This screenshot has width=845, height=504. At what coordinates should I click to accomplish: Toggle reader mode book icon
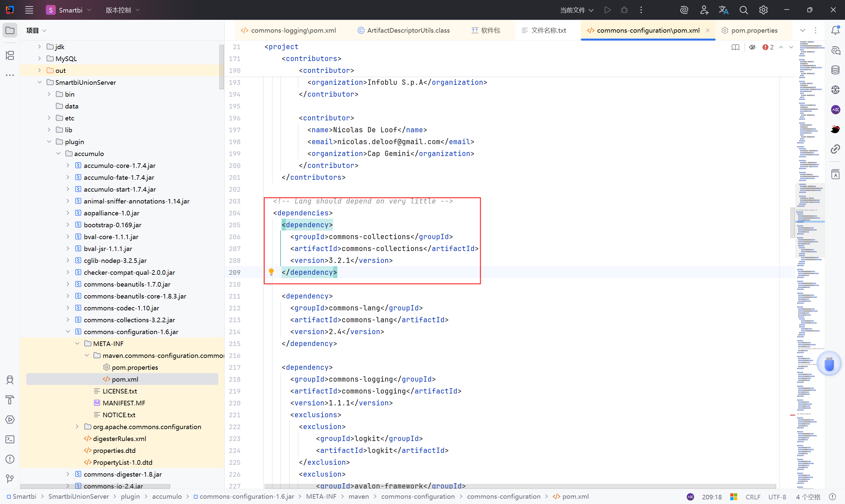pos(735,47)
